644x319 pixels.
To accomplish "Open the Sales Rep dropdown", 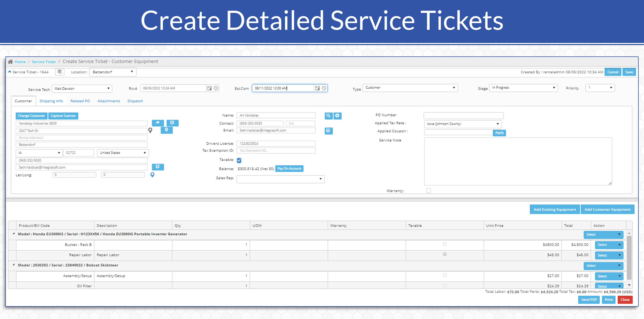I will click(x=280, y=179).
